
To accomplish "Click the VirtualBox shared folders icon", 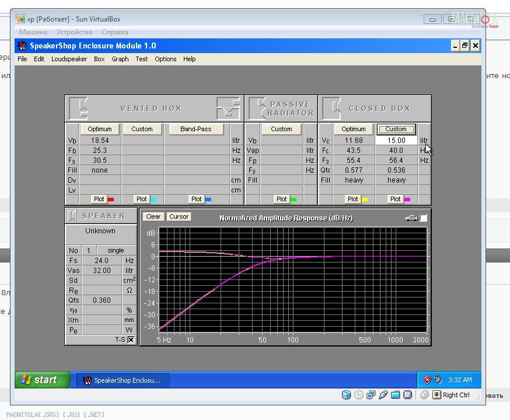I will (395, 395).
